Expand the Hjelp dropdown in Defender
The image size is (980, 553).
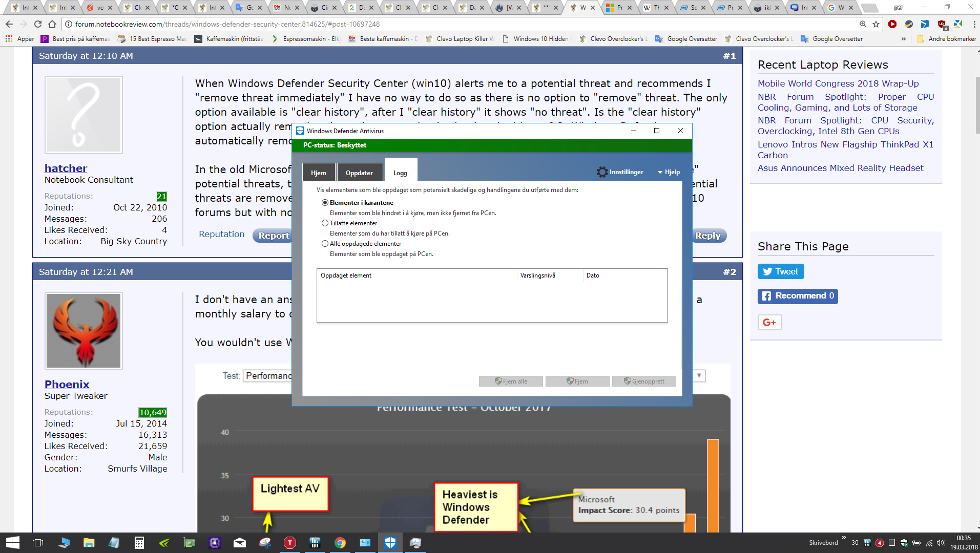(669, 172)
